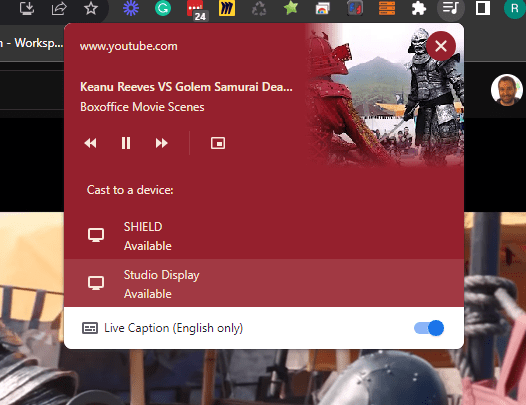Open the Miro extension icon
This screenshot has height=405, width=526.
point(227,8)
